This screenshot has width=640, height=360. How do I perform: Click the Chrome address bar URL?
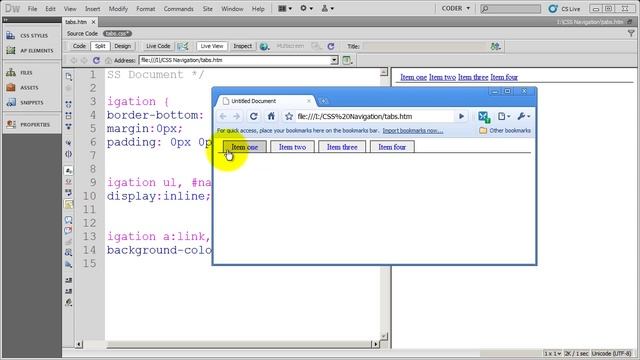coord(354,116)
